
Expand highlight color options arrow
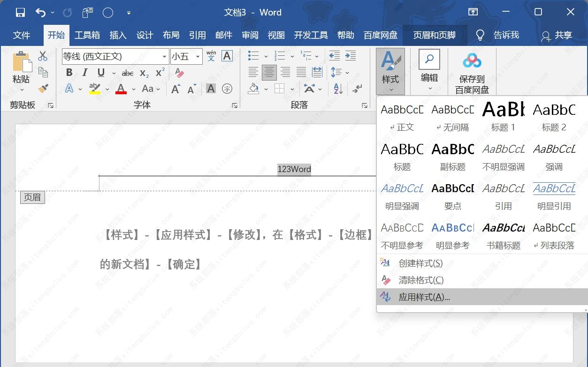[107, 89]
